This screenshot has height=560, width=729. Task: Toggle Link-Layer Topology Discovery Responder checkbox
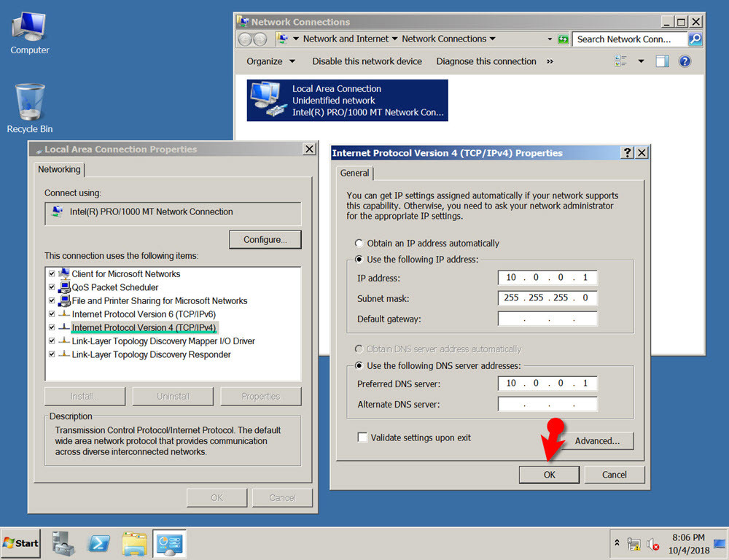point(52,355)
